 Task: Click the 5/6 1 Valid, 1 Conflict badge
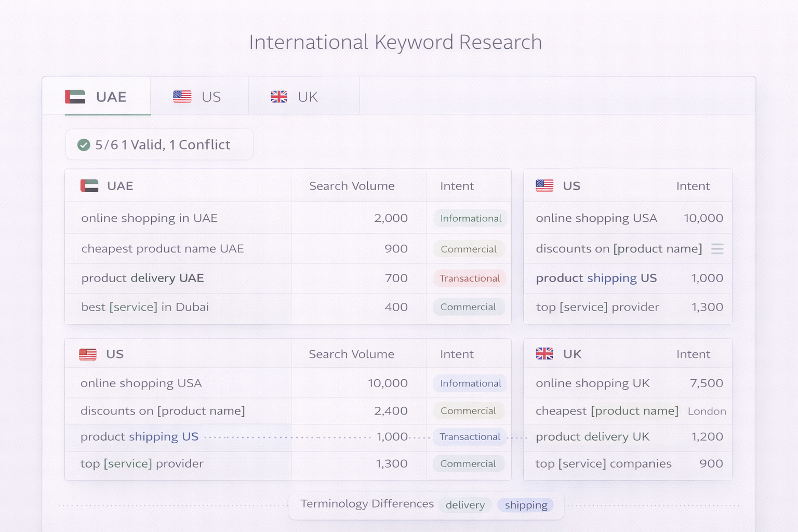click(159, 144)
